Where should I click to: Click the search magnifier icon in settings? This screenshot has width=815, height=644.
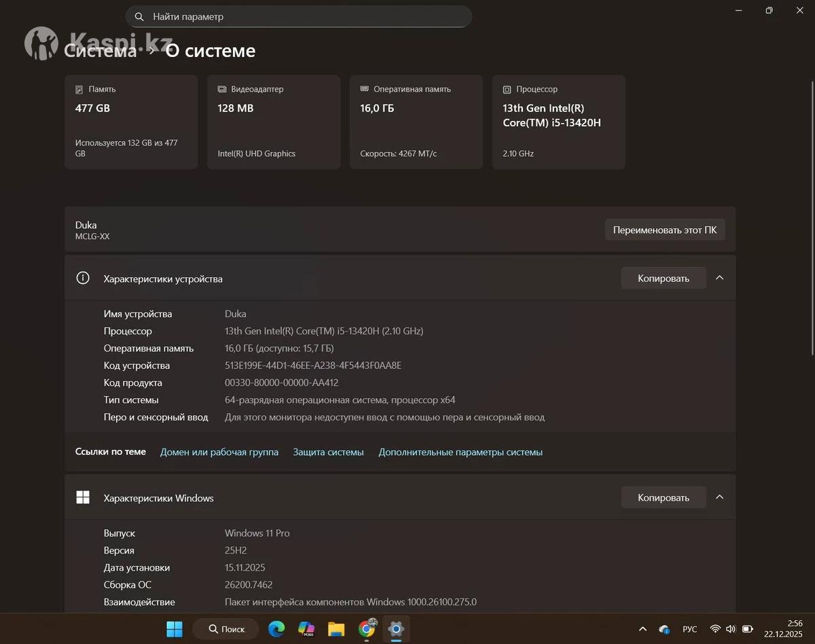139,17
